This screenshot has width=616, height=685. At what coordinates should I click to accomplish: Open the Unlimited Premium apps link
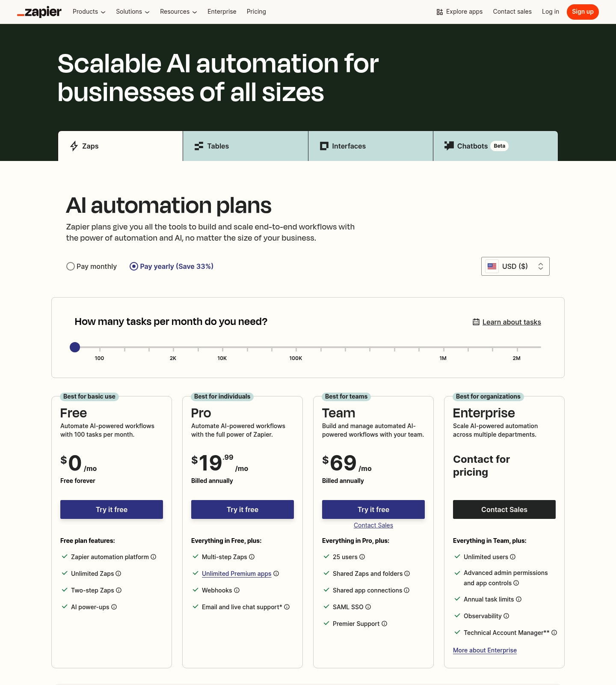(237, 574)
